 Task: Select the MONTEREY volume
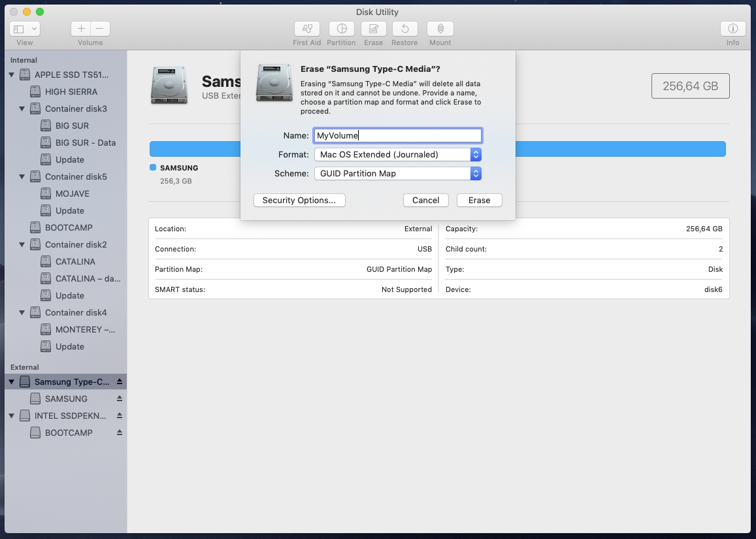pyautogui.click(x=66, y=329)
